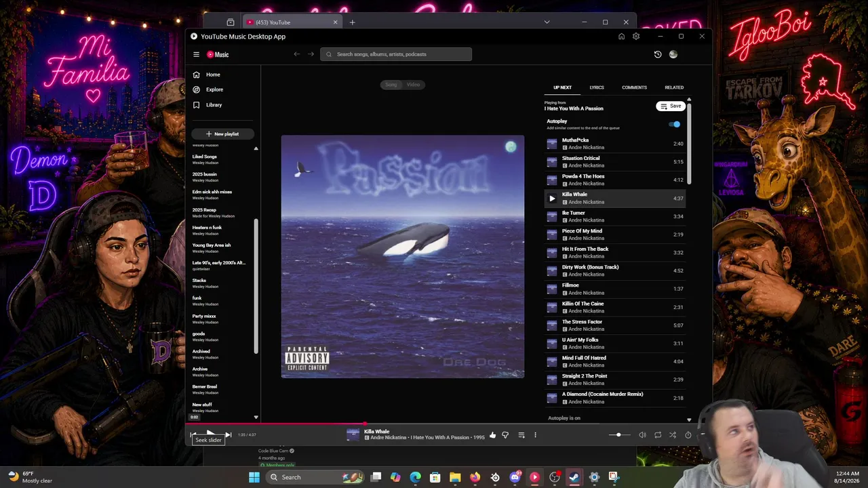Select the (453) YouTube browser tab

(x=292, y=22)
